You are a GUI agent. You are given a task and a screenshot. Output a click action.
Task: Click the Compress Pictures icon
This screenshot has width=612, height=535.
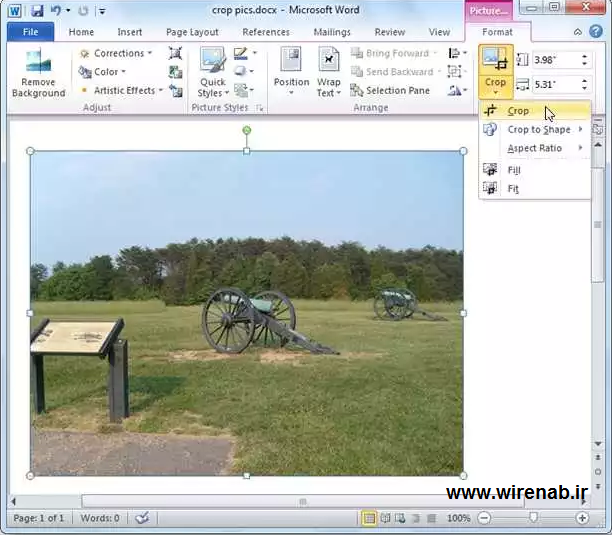176,53
